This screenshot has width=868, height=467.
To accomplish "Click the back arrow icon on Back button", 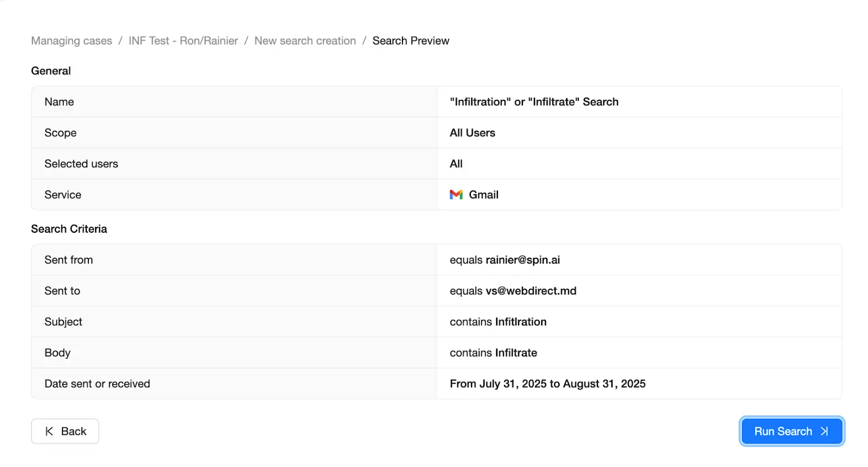I will 49,431.
